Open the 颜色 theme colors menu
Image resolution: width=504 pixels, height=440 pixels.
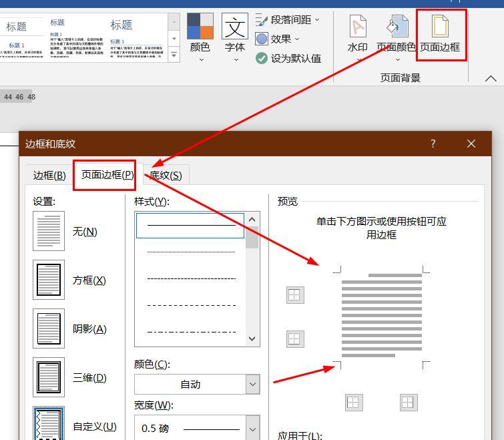200,37
